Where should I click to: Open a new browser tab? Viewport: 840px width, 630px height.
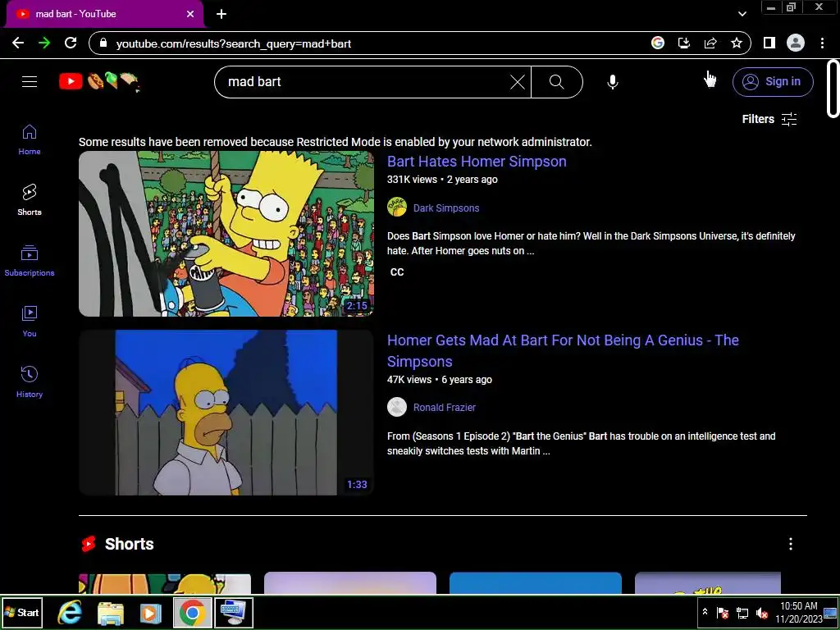click(x=221, y=14)
